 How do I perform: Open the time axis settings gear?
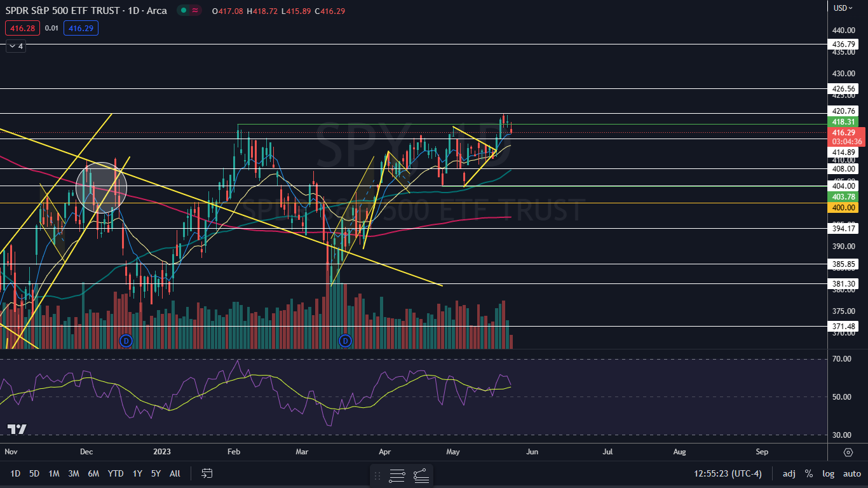point(848,452)
